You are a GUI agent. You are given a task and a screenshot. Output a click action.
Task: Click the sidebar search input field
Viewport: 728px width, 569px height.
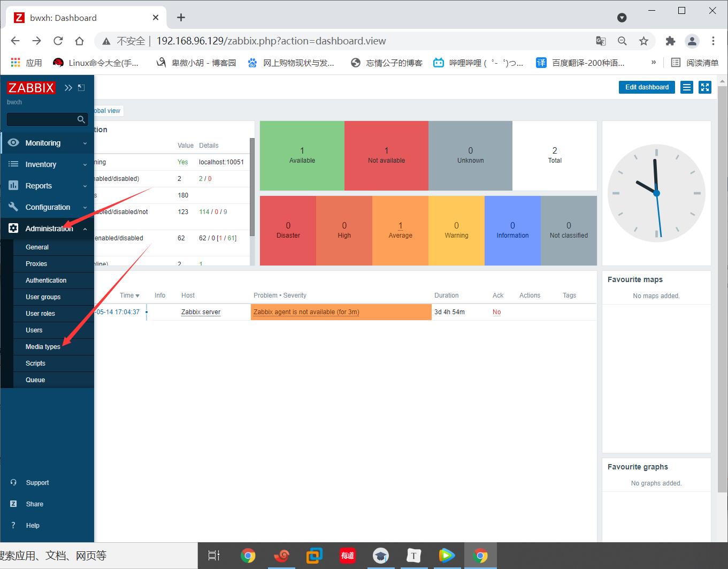pyautogui.click(x=42, y=119)
